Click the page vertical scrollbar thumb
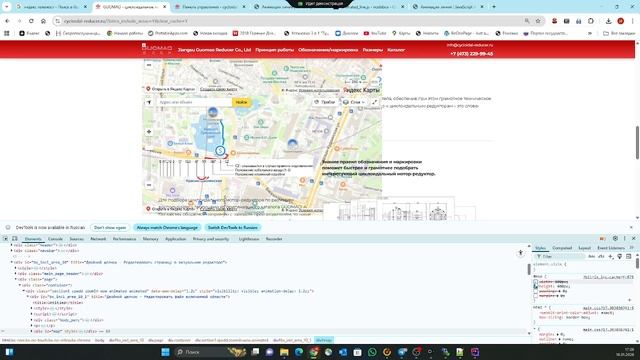 [637, 142]
